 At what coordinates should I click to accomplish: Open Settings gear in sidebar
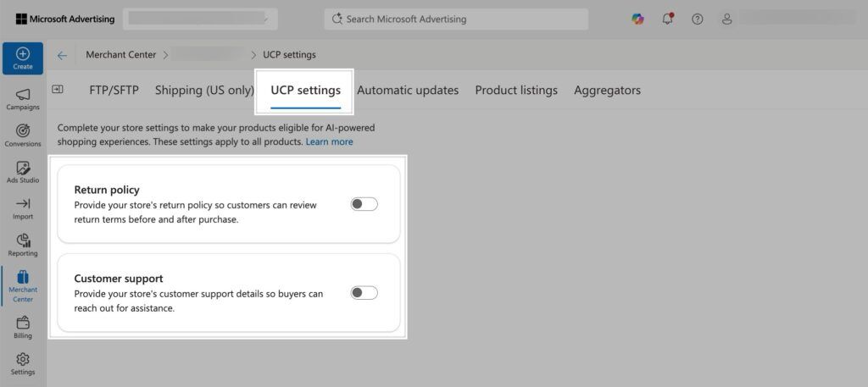pos(23,364)
